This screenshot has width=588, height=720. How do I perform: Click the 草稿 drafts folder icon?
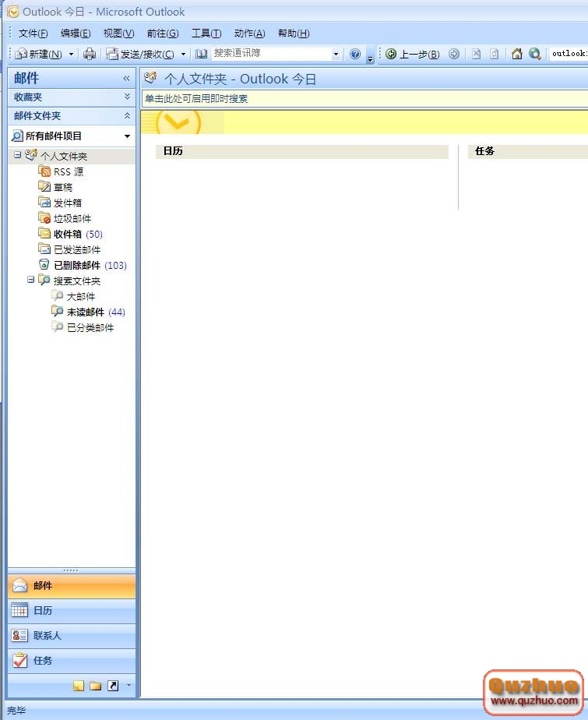click(44, 186)
